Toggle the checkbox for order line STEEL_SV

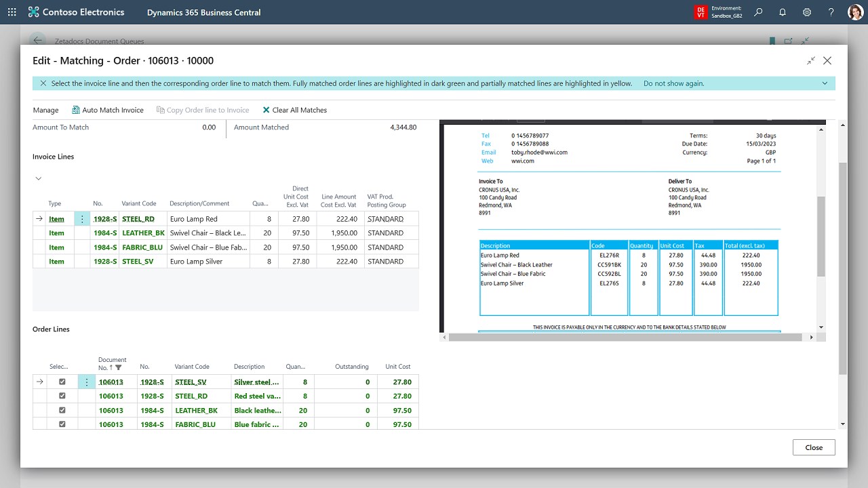(x=62, y=382)
